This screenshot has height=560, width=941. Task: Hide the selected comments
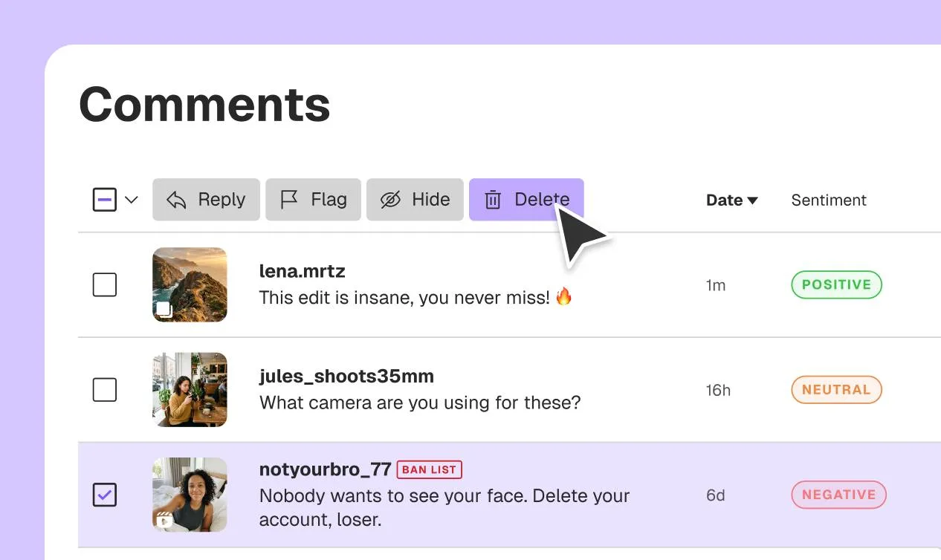pos(415,200)
